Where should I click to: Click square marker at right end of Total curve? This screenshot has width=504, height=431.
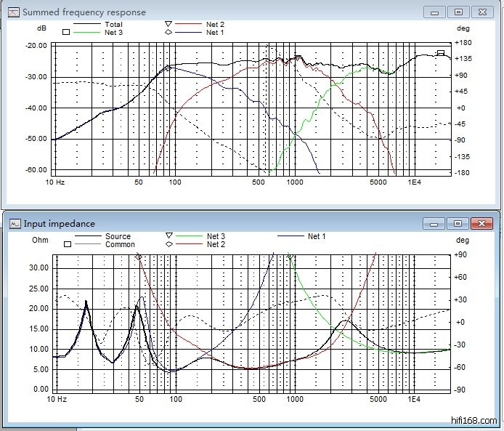coord(441,52)
